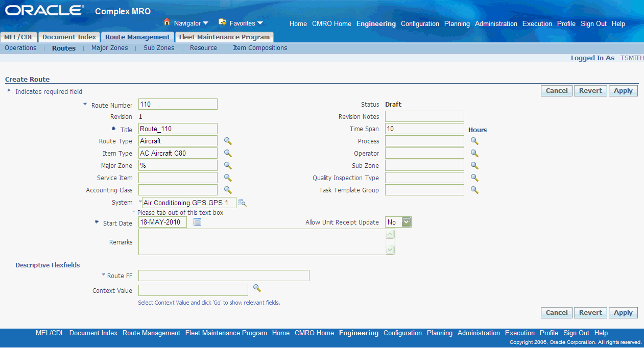This screenshot has height=348, width=644.
Task: Click the Remarks text area
Action: (x=267, y=242)
